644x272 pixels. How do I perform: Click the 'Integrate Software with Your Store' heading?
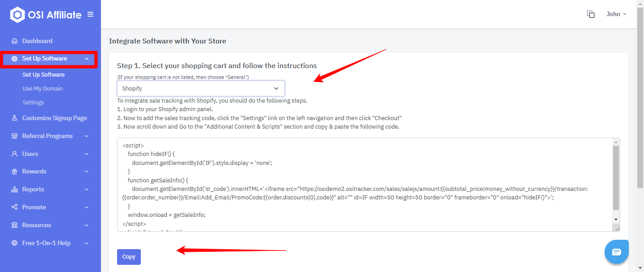coord(168,41)
